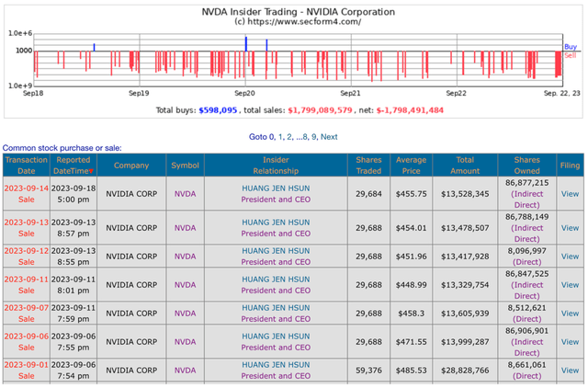Open NVDA symbol in 2023-09-06 row

[x=185, y=342]
